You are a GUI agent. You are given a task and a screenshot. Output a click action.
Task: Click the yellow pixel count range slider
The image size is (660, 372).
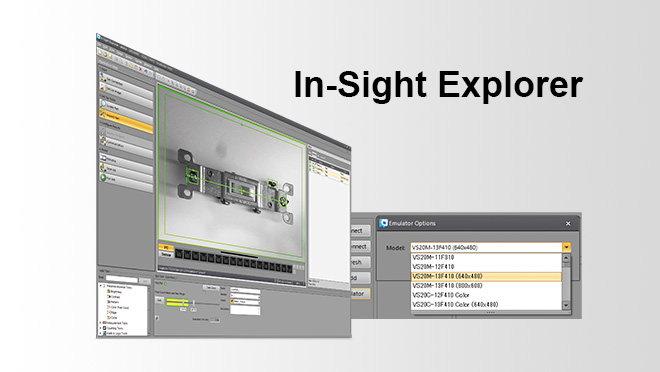coord(177,302)
